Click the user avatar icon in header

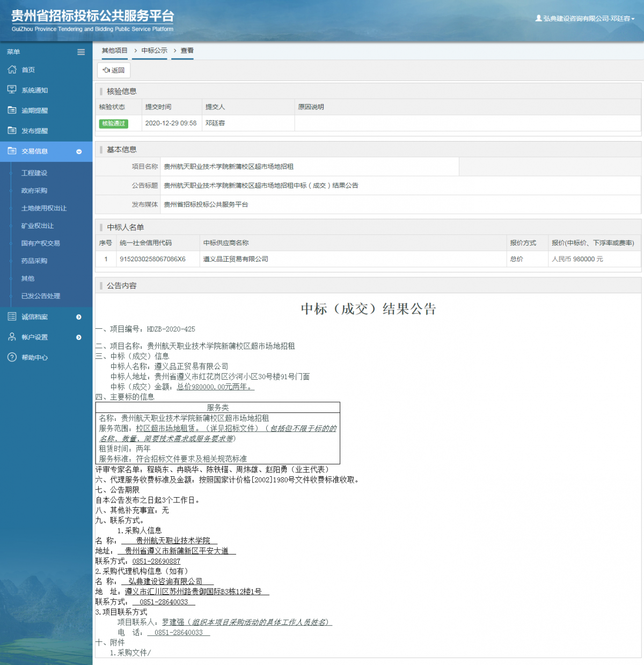coord(538,18)
